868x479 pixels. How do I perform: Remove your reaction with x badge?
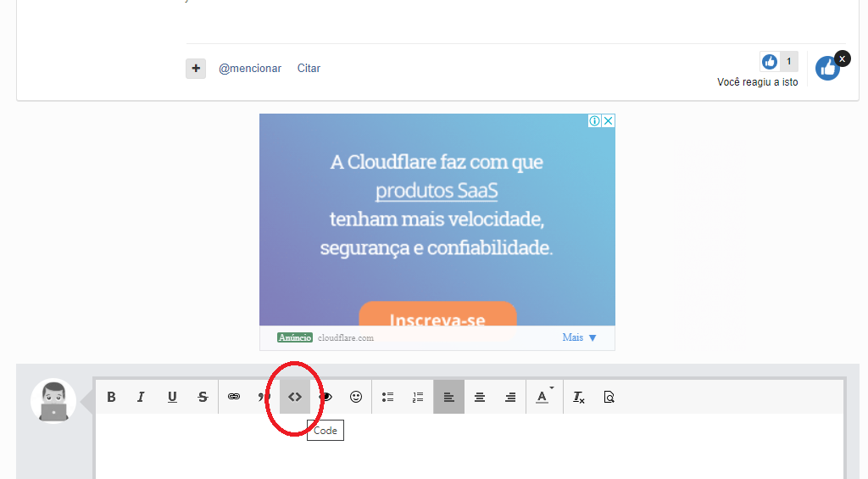pos(842,58)
